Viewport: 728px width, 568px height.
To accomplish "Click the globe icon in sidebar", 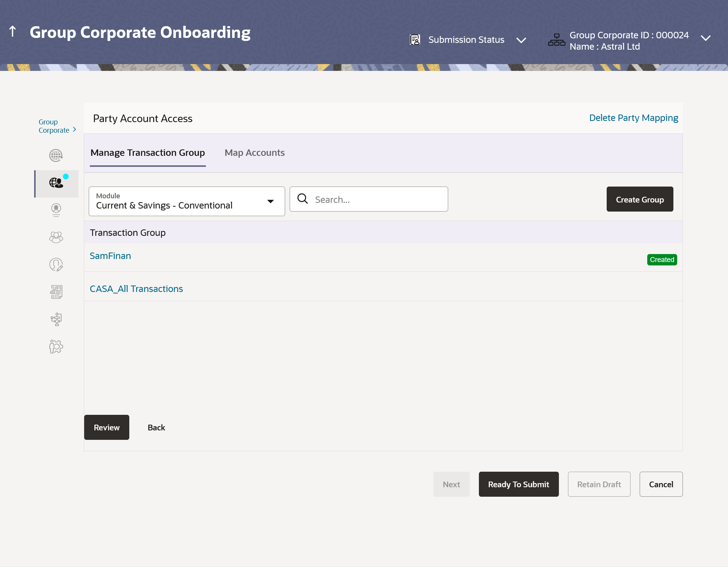I will (x=56, y=155).
